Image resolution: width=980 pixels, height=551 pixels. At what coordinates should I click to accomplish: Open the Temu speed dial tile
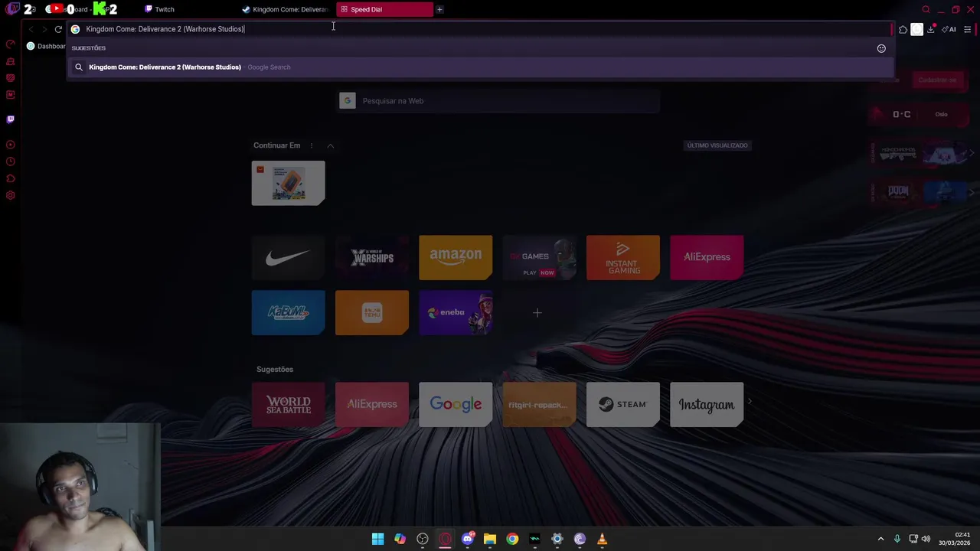click(x=371, y=312)
